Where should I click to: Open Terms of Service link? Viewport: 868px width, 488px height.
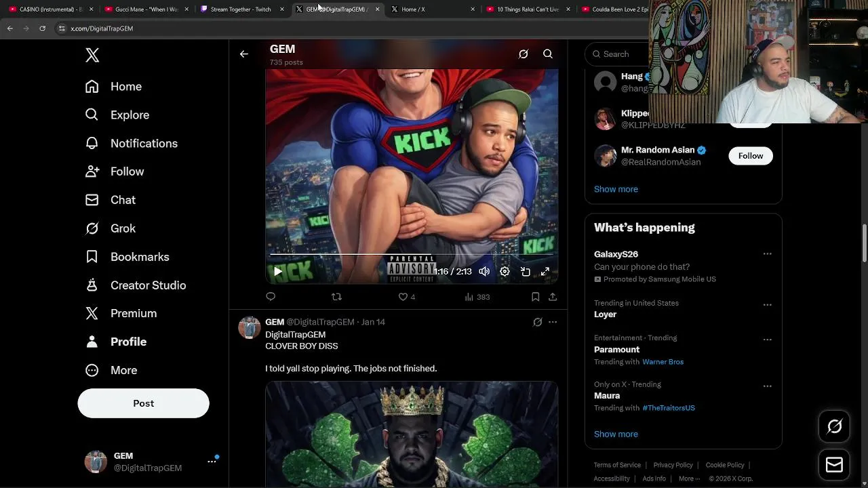pos(617,465)
